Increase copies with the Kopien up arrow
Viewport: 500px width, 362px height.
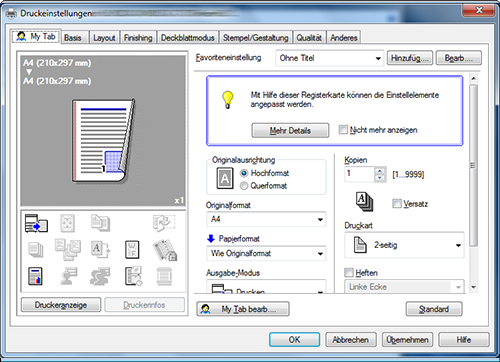point(380,170)
